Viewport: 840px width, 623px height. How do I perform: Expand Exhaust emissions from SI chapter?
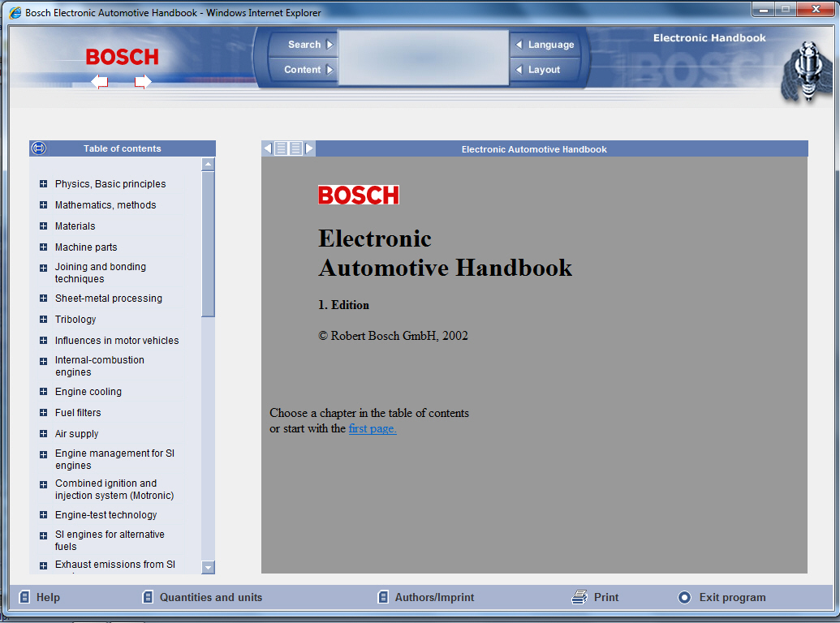pyautogui.click(x=43, y=565)
